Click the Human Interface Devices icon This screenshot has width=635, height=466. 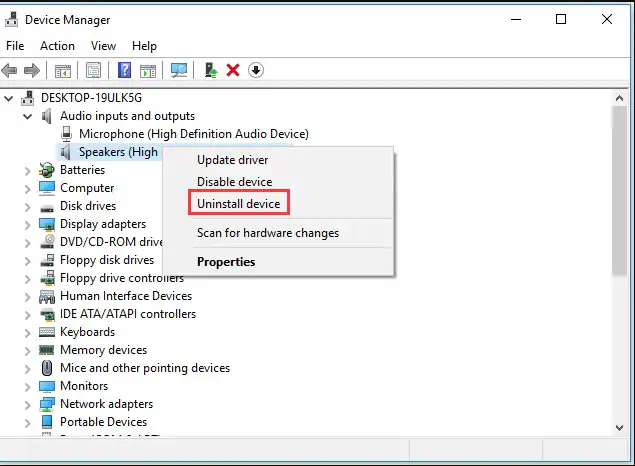(47, 296)
